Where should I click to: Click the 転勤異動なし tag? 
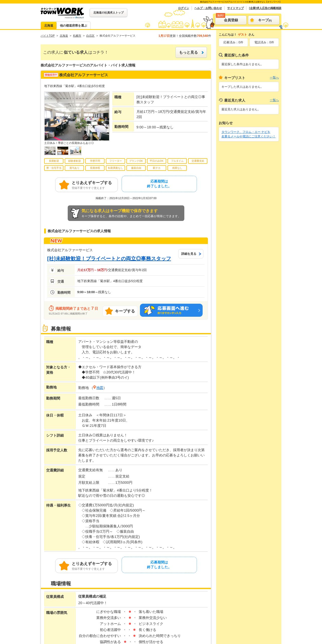pos(115,168)
